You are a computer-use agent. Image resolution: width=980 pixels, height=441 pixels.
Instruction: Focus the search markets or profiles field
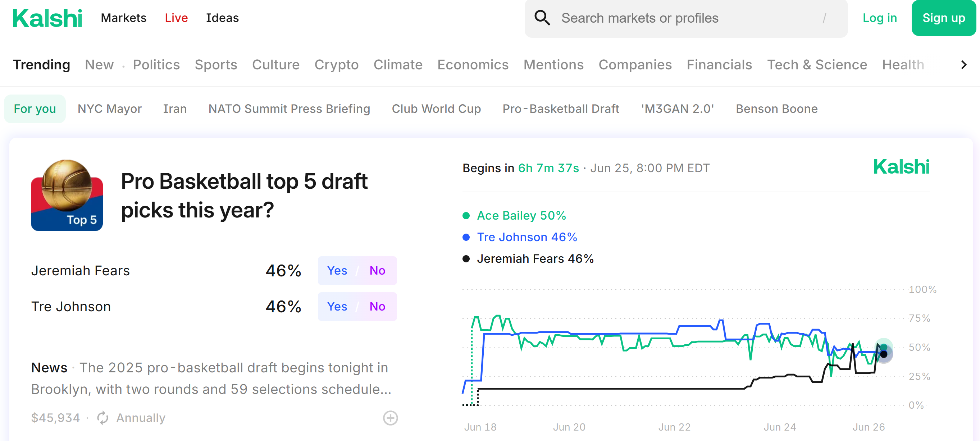pyautogui.click(x=686, y=18)
